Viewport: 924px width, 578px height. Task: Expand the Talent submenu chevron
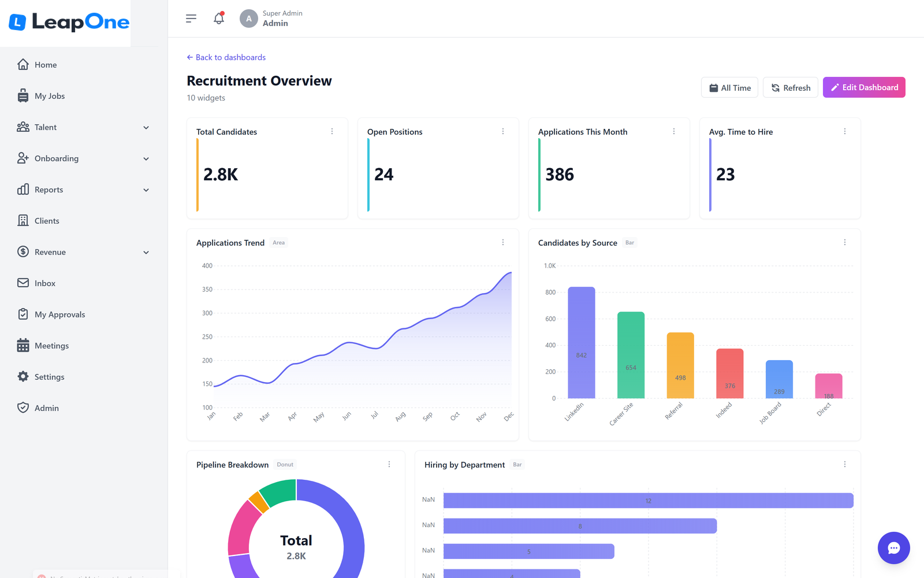coord(146,128)
